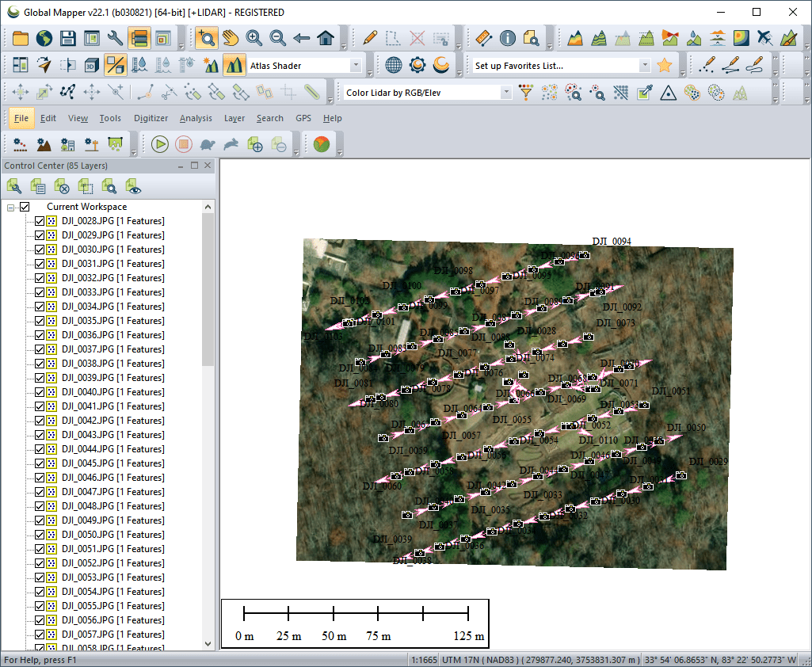Click the layer list scroll down arrow
The height and width of the screenshot is (667, 812).
point(208,644)
